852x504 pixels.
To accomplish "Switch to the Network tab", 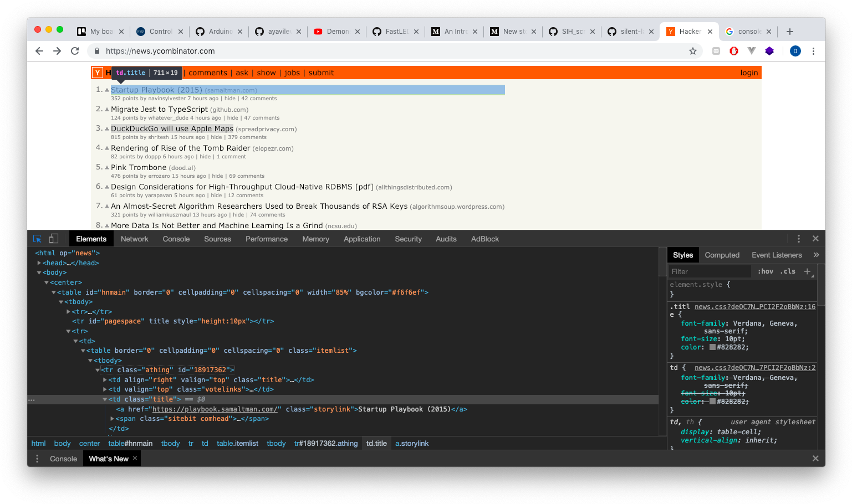I will (135, 239).
